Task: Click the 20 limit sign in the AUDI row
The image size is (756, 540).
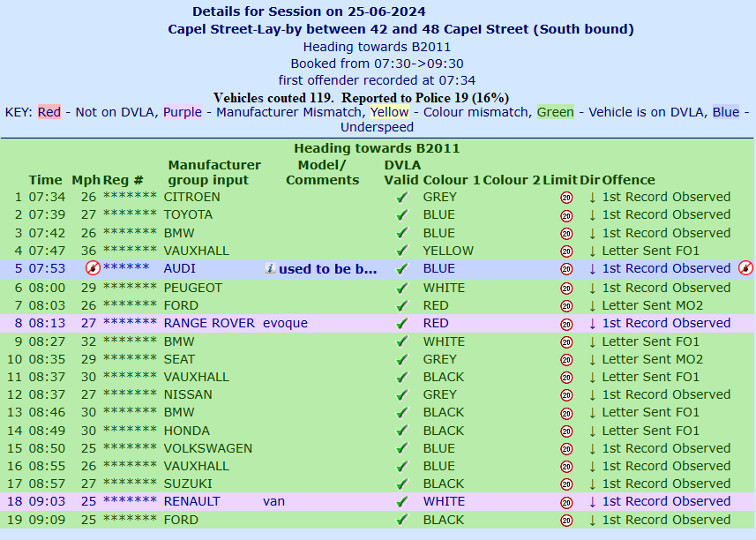Action: [x=566, y=269]
